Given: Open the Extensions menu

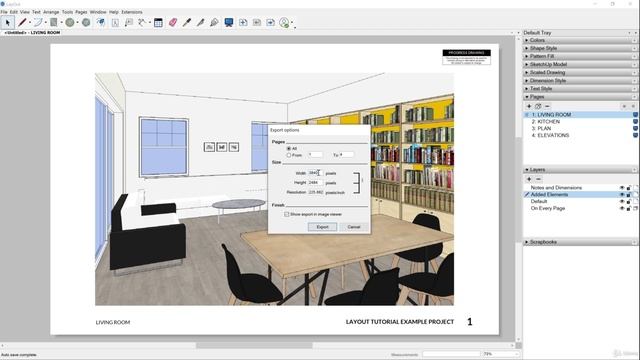Looking at the screenshot, I should point(132,12).
